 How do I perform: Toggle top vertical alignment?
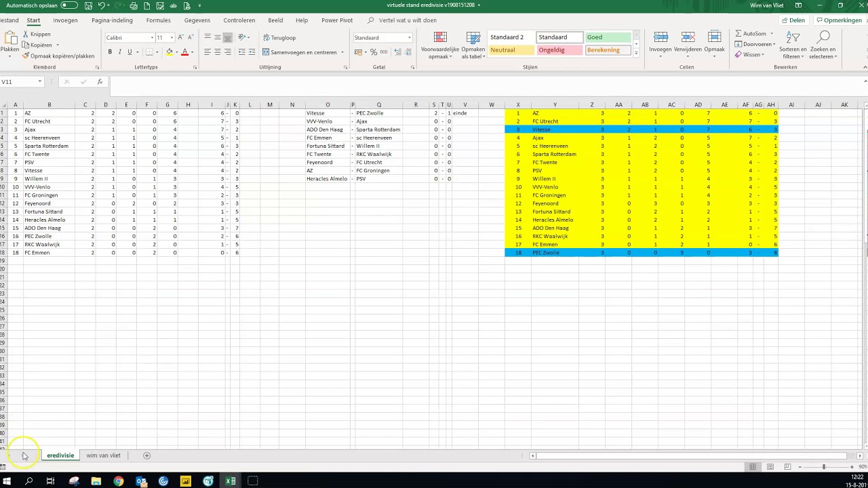click(207, 37)
